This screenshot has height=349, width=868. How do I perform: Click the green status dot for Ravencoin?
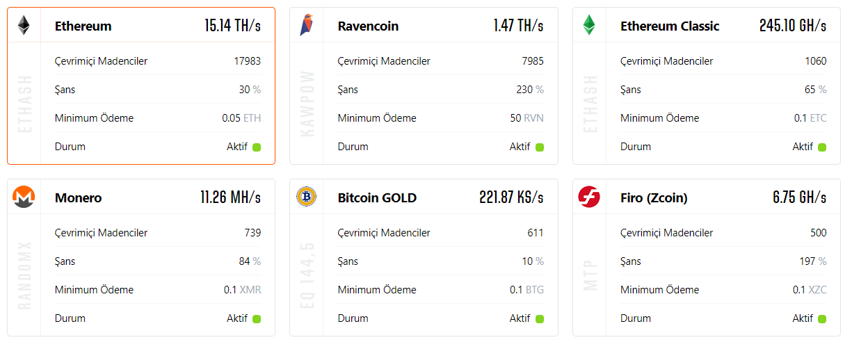pos(540,147)
